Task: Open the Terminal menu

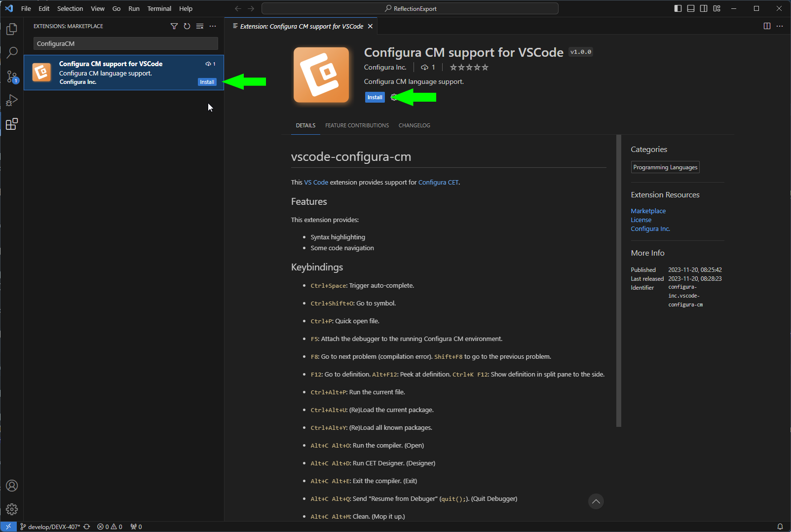Action: pyautogui.click(x=159, y=8)
